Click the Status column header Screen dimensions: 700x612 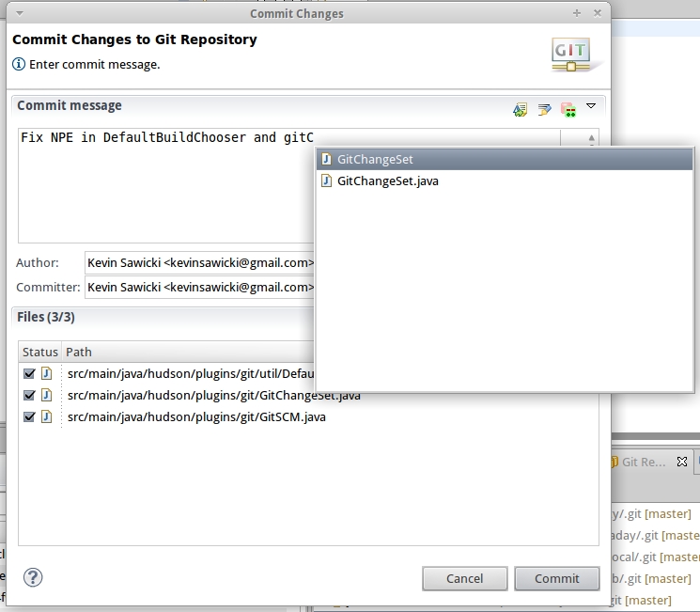(x=40, y=352)
